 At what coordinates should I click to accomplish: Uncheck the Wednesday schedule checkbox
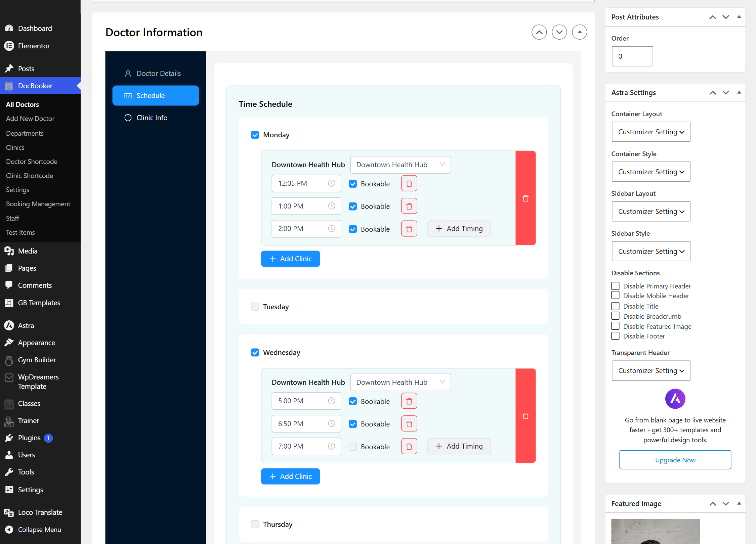click(x=255, y=352)
